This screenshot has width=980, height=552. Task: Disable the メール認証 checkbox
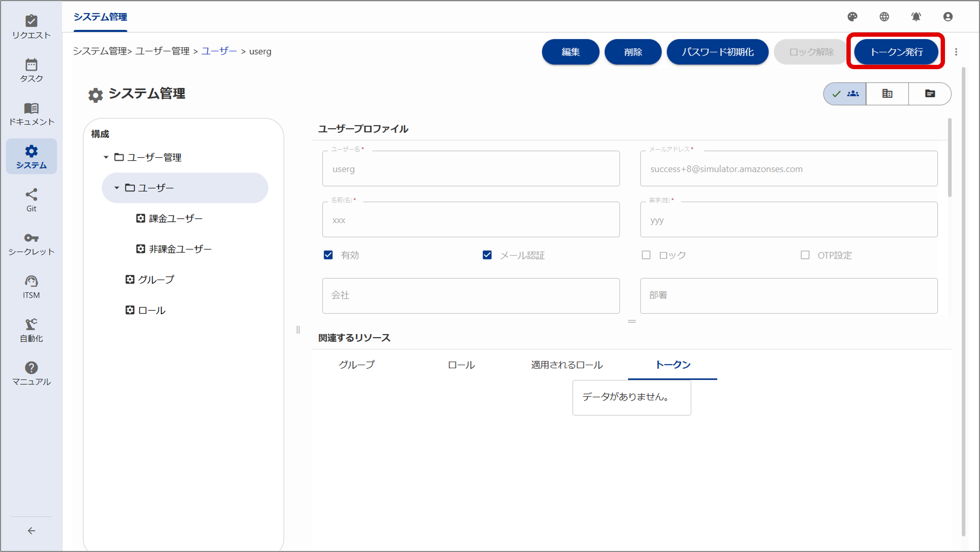pyautogui.click(x=487, y=255)
